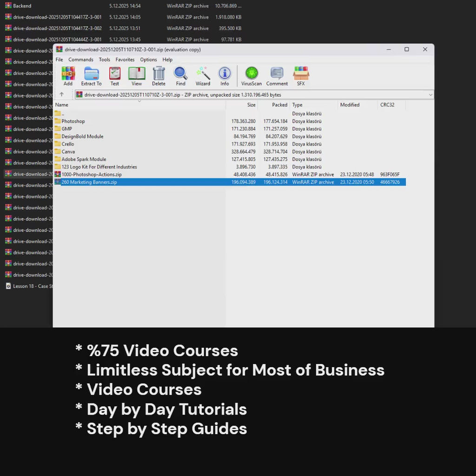The image size is (476, 476).
Task: Sort by the Modified column header
Action: (x=357, y=105)
